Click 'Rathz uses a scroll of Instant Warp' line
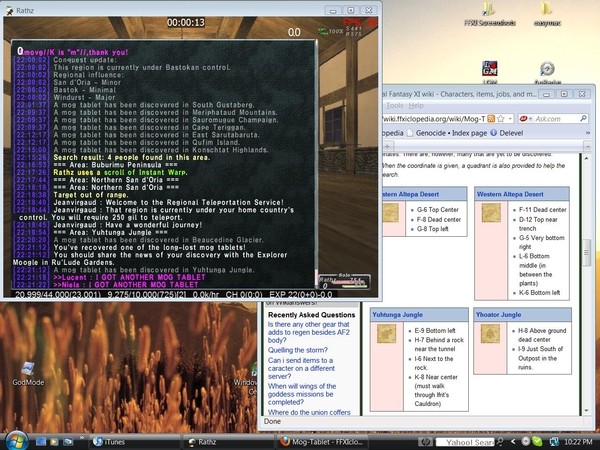This screenshot has width=600, height=450. (120, 172)
